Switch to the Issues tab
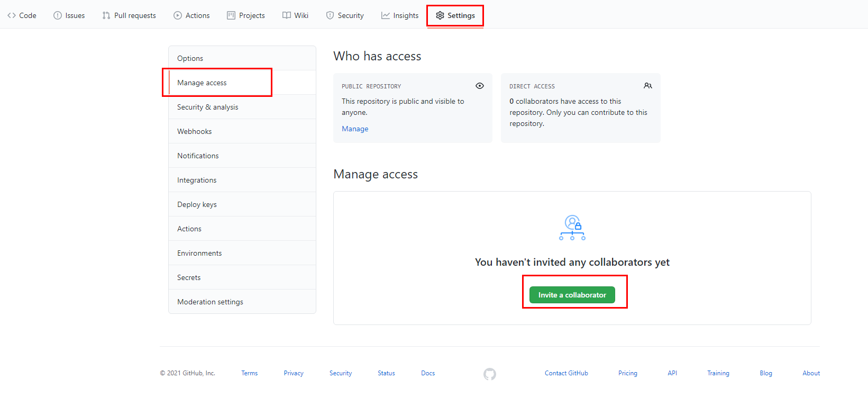This screenshot has width=868, height=397. (69, 15)
